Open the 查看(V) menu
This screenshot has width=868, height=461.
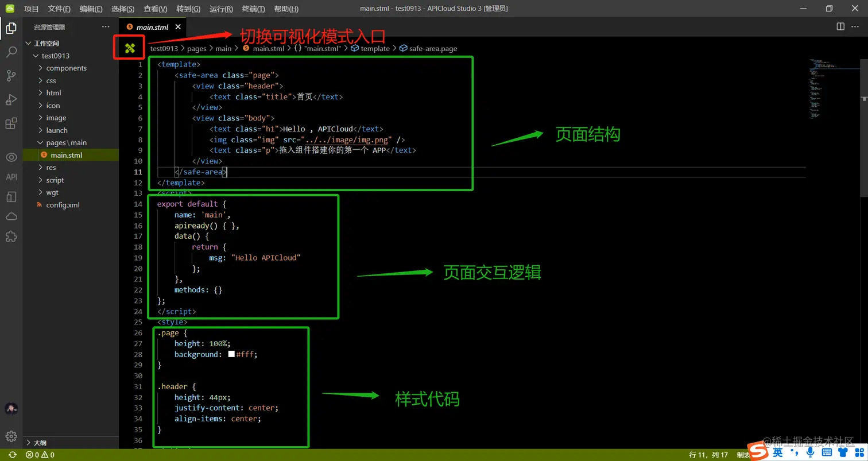point(156,9)
